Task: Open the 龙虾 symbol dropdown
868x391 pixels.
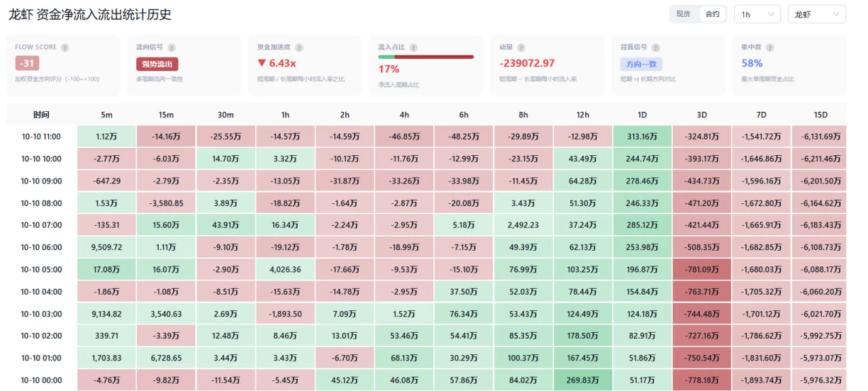Action: pyautogui.click(x=816, y=14)
